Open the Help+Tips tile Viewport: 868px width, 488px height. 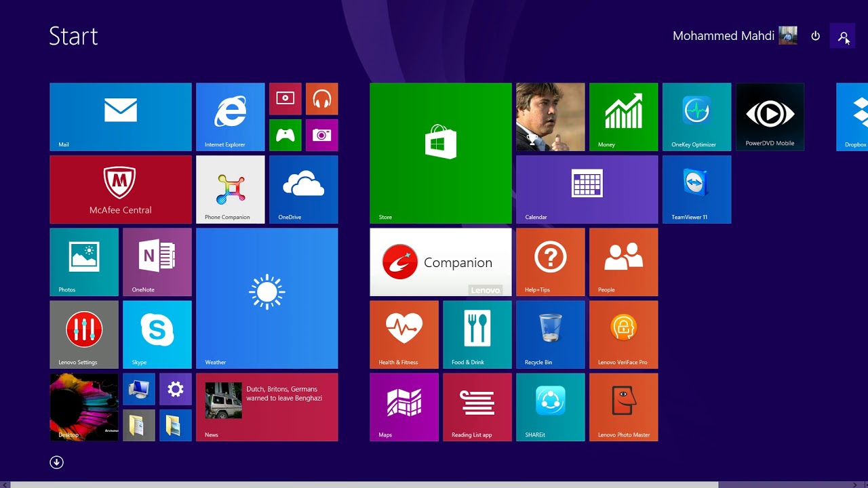[551, 262]
